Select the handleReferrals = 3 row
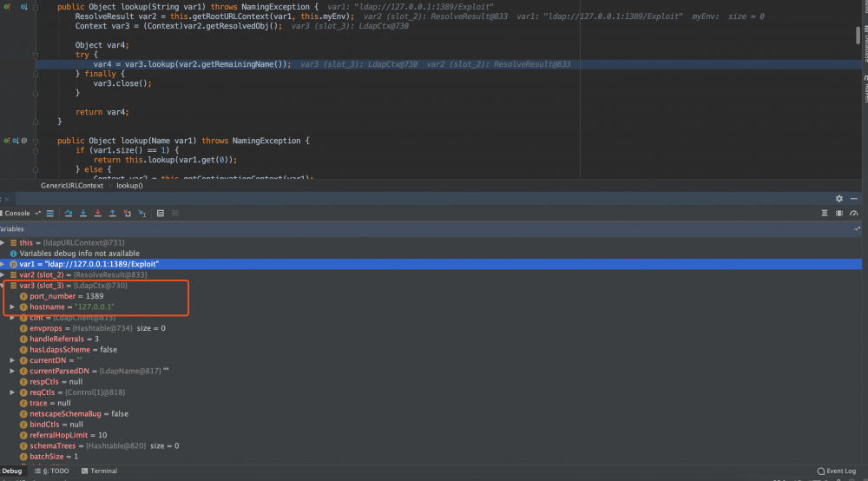The image size is (868, 481). coord(431,339)
